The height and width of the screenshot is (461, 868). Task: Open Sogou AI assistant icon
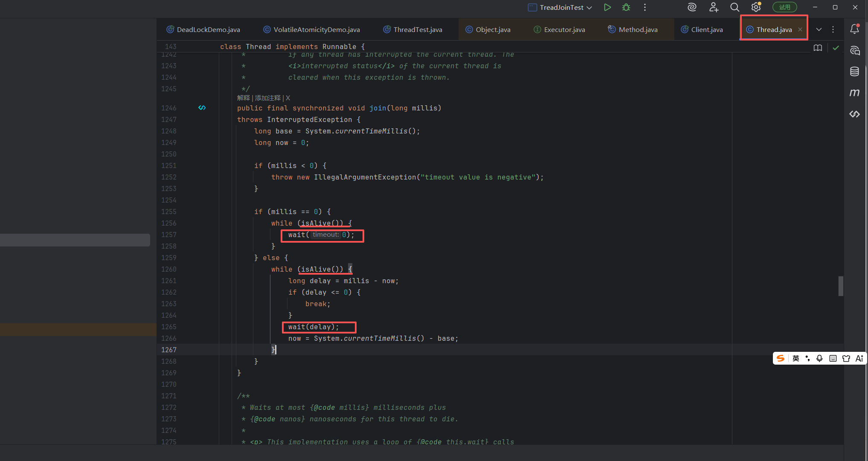click(x=859, y=358)
